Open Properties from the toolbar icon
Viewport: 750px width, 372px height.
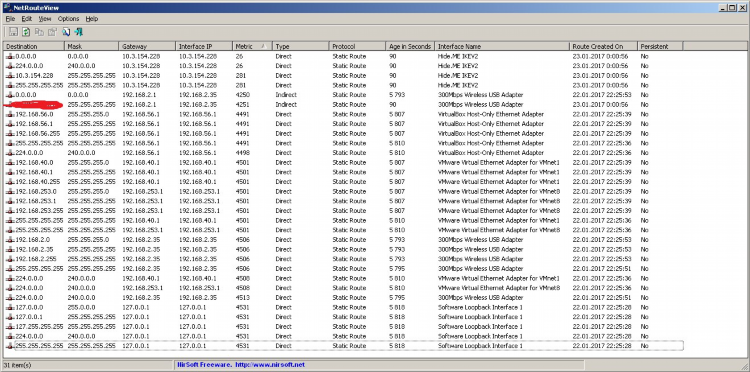coord(52,32)
